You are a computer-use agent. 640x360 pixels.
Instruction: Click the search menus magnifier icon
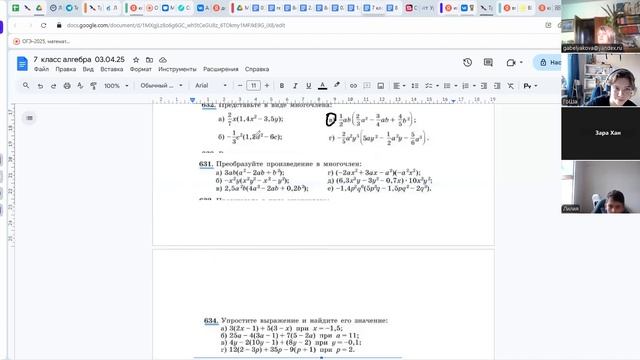coord(26,86)
